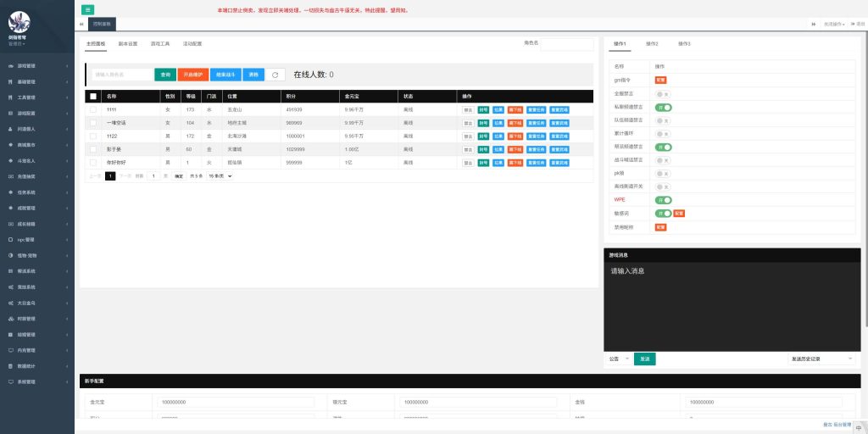Open the 15 条/页 page-size dropdown
The height and width of the screenshot is (434, 868).
[x=220, y=175]
